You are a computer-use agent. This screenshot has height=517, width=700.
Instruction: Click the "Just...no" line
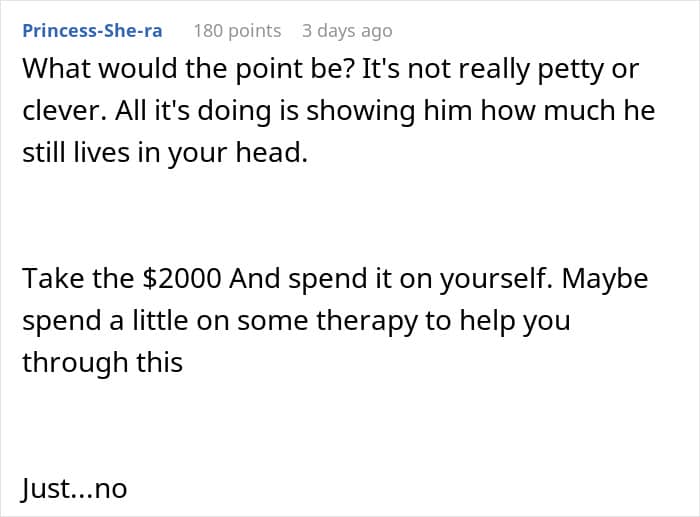click(74, 489)
